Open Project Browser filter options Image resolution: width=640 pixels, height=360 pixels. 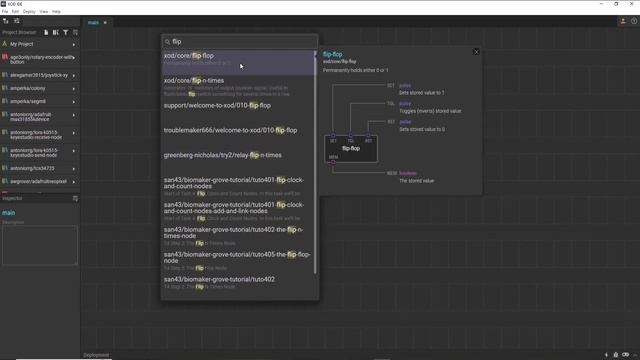coord(65,32)
